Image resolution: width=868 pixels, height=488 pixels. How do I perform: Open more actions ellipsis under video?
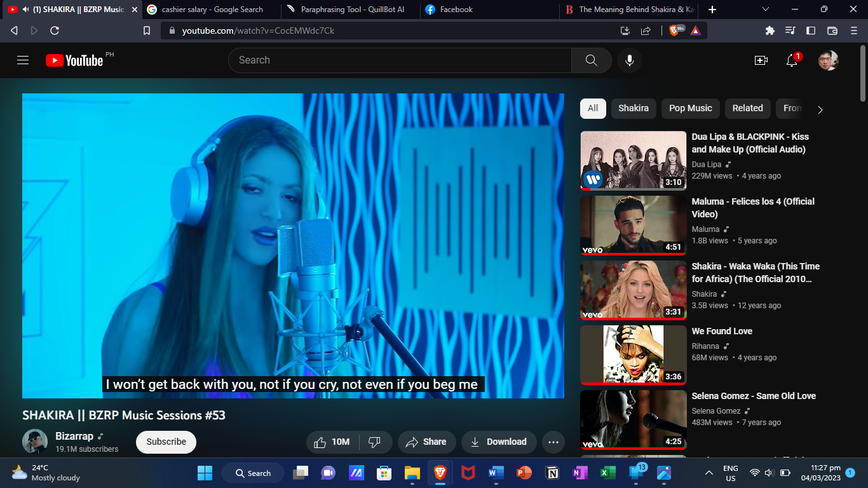pyautogui.click(x=553, y=442)
